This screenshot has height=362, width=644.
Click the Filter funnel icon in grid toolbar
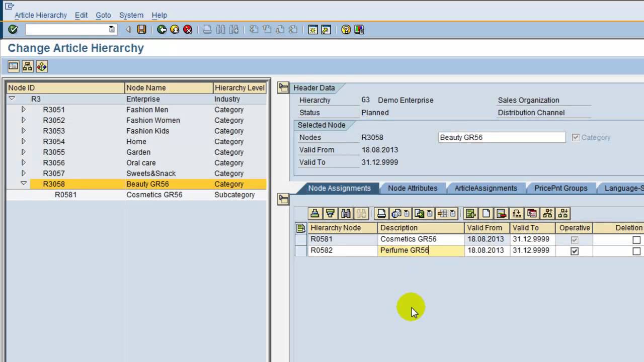(330, 214)
